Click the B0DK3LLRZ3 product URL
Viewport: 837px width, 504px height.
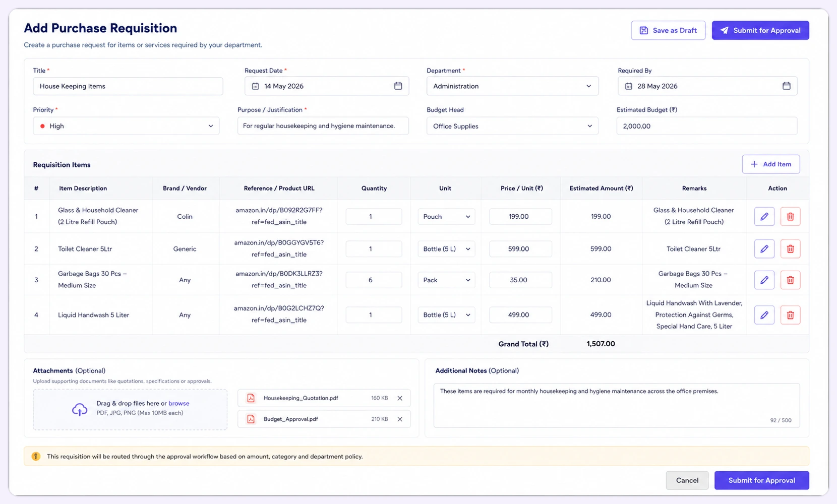279,280
